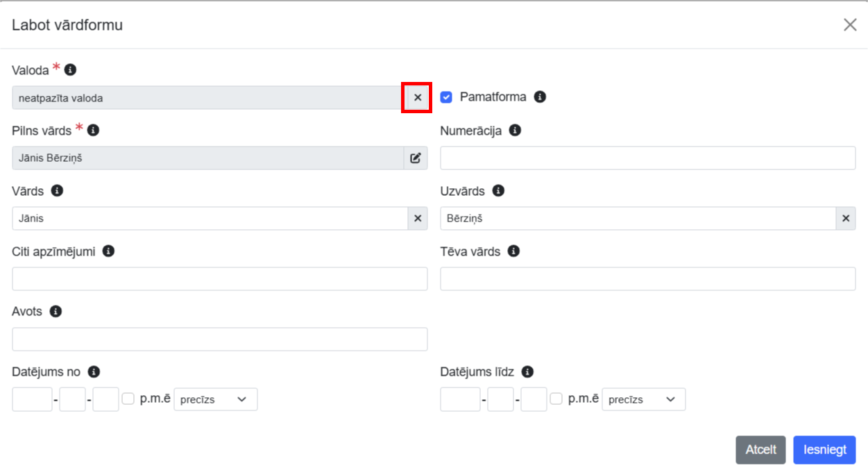Toggle p.m.ē checkbox under Datējums no
The image size is (868, 475).
[128, 399]
